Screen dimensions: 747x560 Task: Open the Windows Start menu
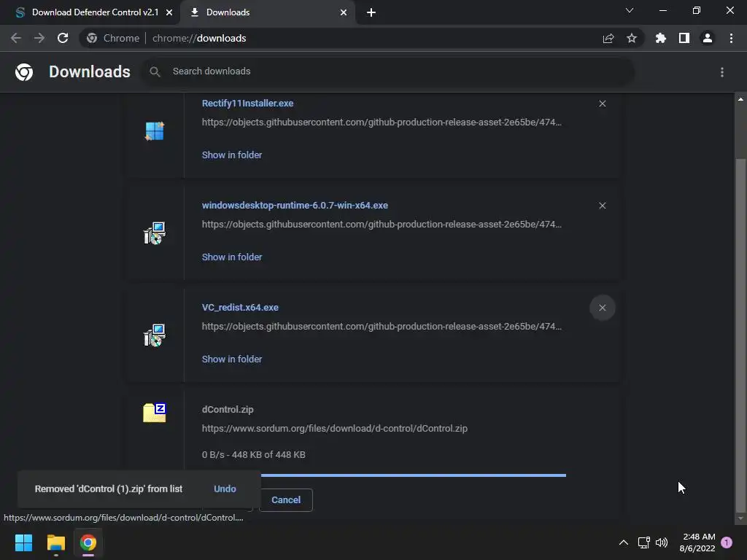point(23,542)
